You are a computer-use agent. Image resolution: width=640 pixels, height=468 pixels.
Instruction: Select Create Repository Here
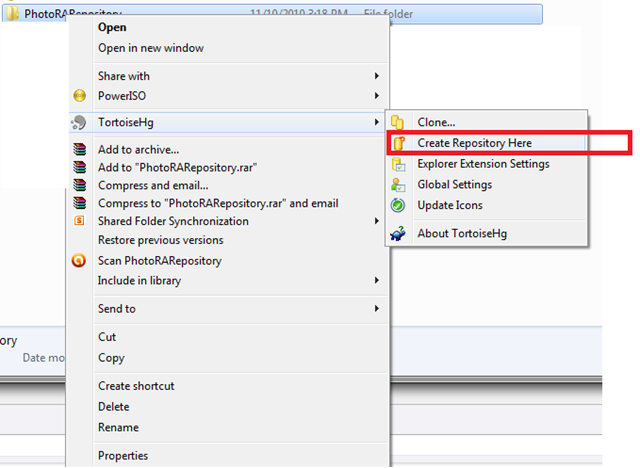(475, 143)
